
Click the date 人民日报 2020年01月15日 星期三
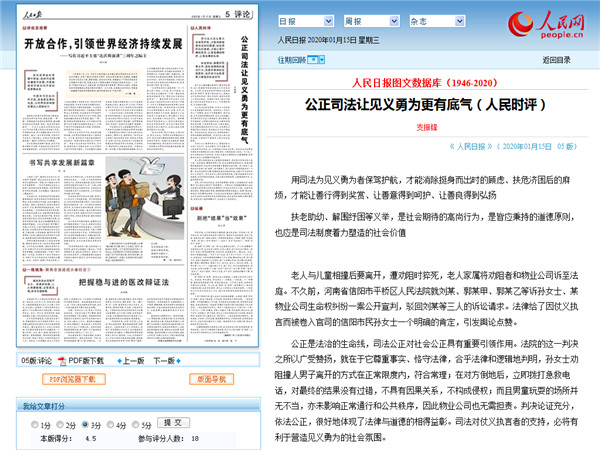point(329,40)
